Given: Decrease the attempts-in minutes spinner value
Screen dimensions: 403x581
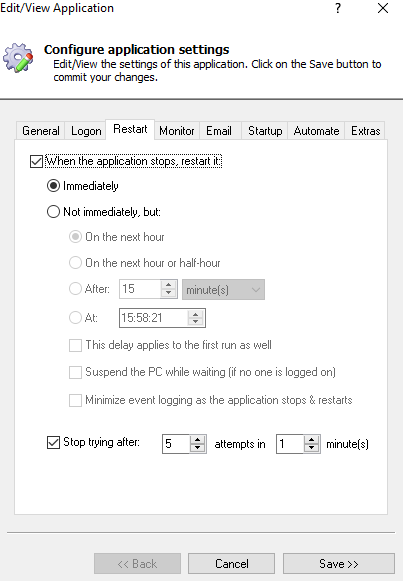Looking at the screenshot, I should point(312,448).
